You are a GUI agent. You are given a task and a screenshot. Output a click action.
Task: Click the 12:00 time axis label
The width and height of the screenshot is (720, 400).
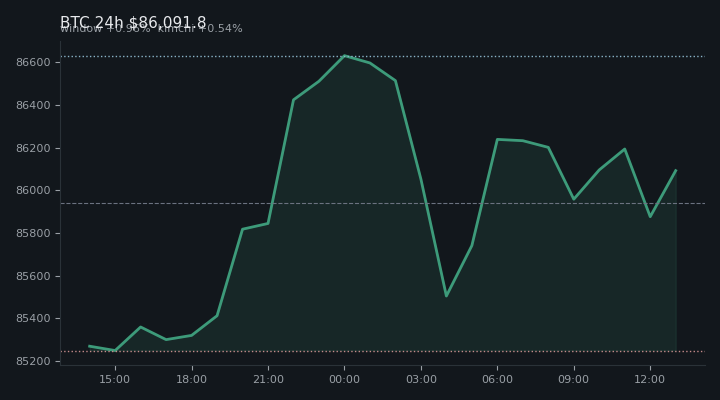click(x=650, y=379)
